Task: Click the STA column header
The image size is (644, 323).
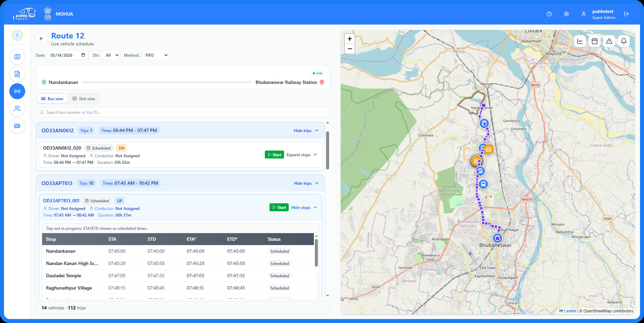Action: tap(112, 239)
